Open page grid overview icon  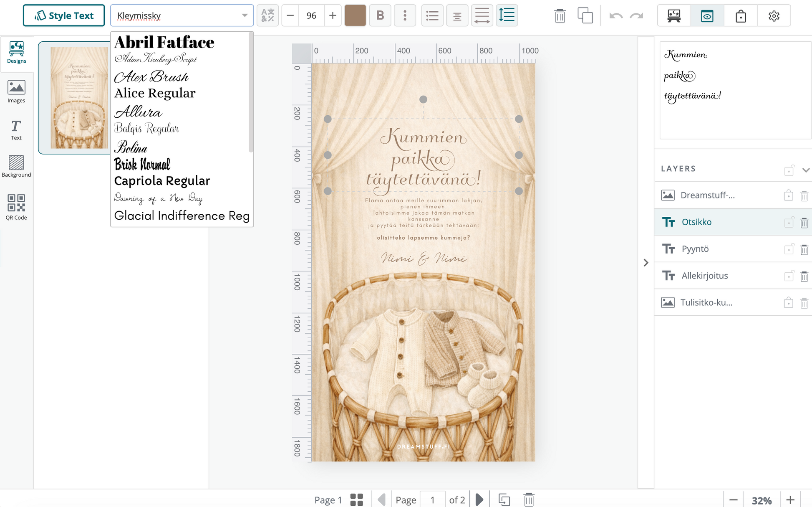click(x=357, y=499)
